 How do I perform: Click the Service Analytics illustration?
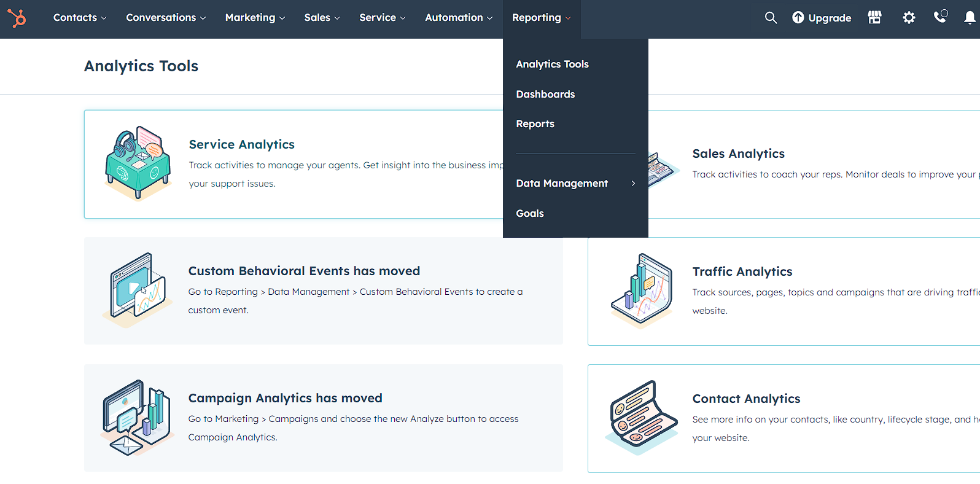pyautogui.click(x=138, y=163)
